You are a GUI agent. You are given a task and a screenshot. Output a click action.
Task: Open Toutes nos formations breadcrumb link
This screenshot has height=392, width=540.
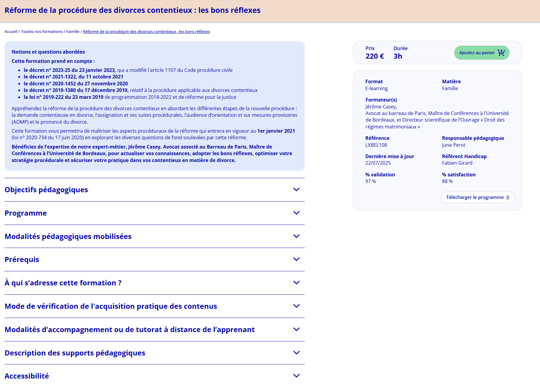coord(42,32)
